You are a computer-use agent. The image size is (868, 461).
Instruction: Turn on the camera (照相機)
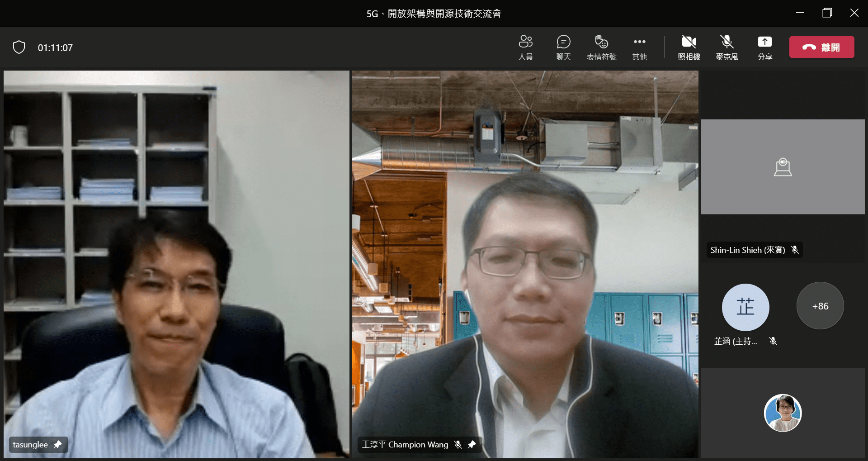(689, 48)
